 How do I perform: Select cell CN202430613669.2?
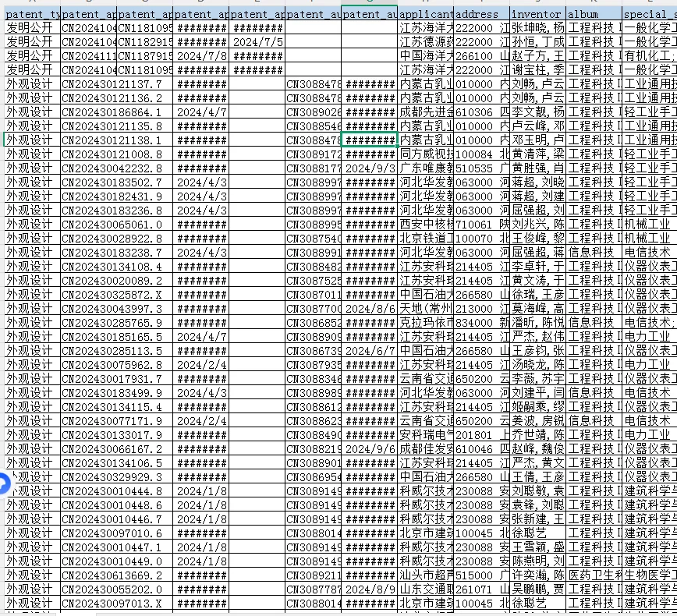[116, 575]
